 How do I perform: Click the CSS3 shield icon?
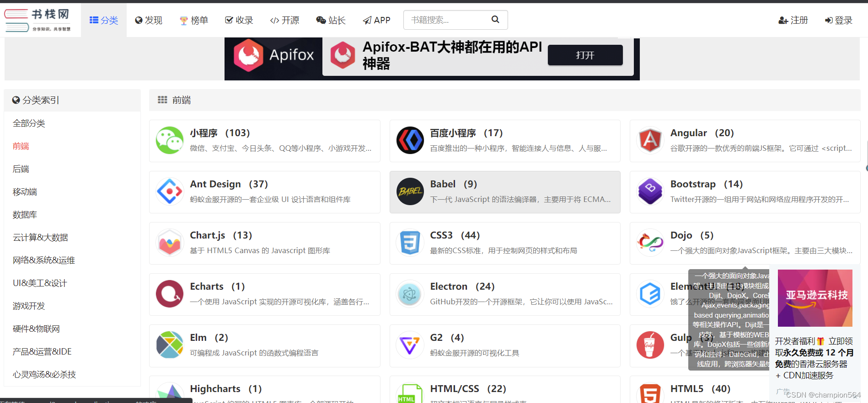[410, 243]
